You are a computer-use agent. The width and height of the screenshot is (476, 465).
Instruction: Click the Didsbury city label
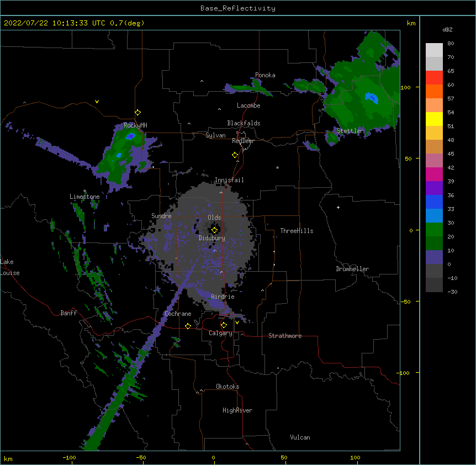pos(212,238)
